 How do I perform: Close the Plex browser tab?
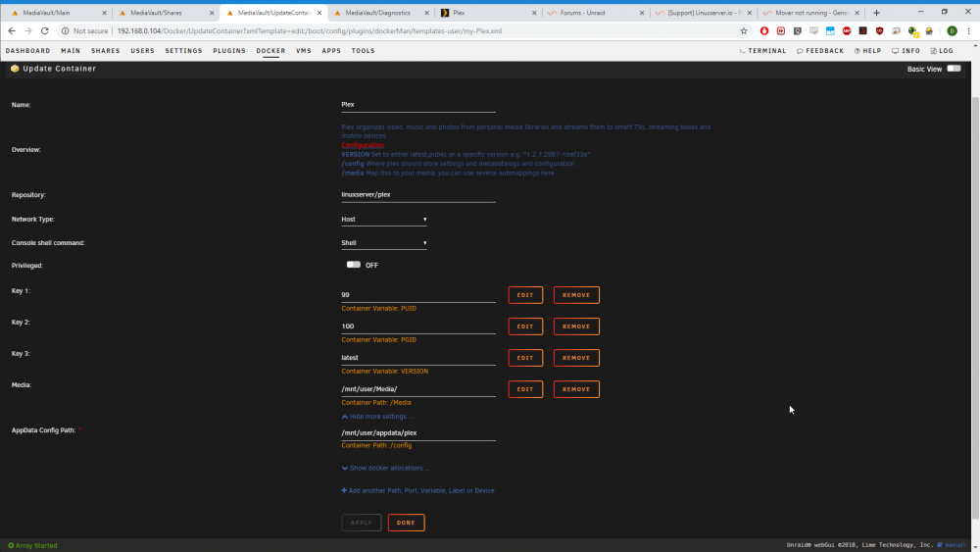[534, 13]
